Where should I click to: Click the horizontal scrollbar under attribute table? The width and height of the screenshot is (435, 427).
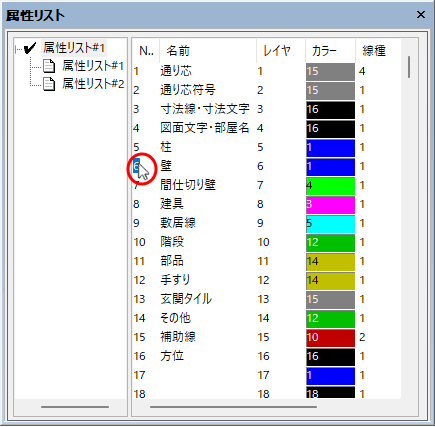click(233, 407)
